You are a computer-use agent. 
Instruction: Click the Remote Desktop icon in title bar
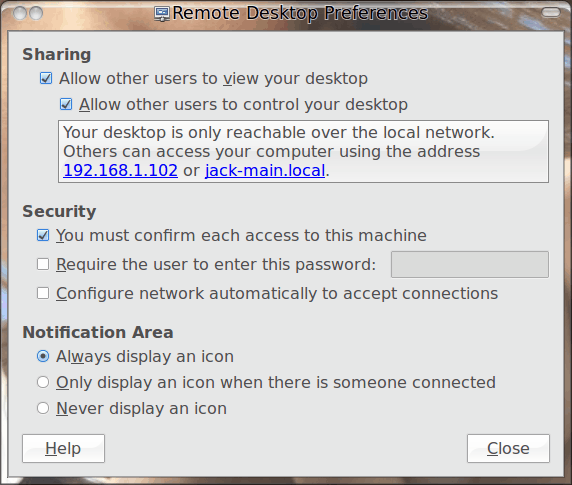pyautogui.click(x=162, y=14)
